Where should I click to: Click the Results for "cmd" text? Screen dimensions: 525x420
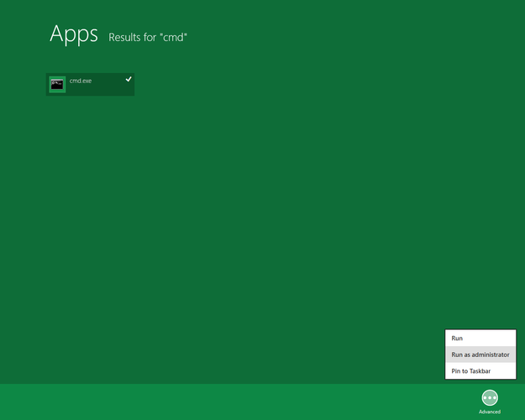pos(148,37)
